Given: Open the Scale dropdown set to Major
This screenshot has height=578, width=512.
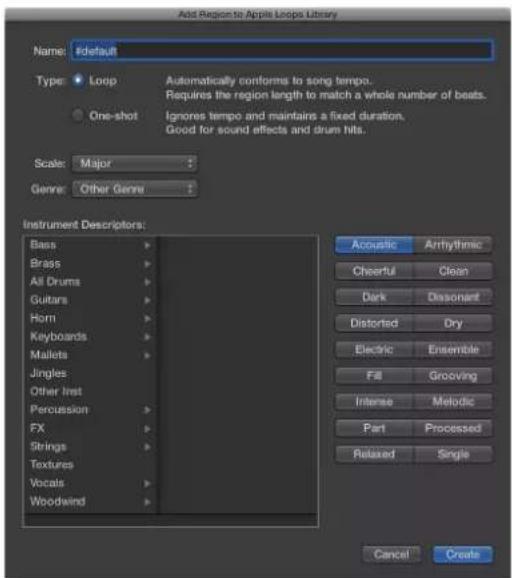Looking at the screenshot, I should (x=135, y=163).
